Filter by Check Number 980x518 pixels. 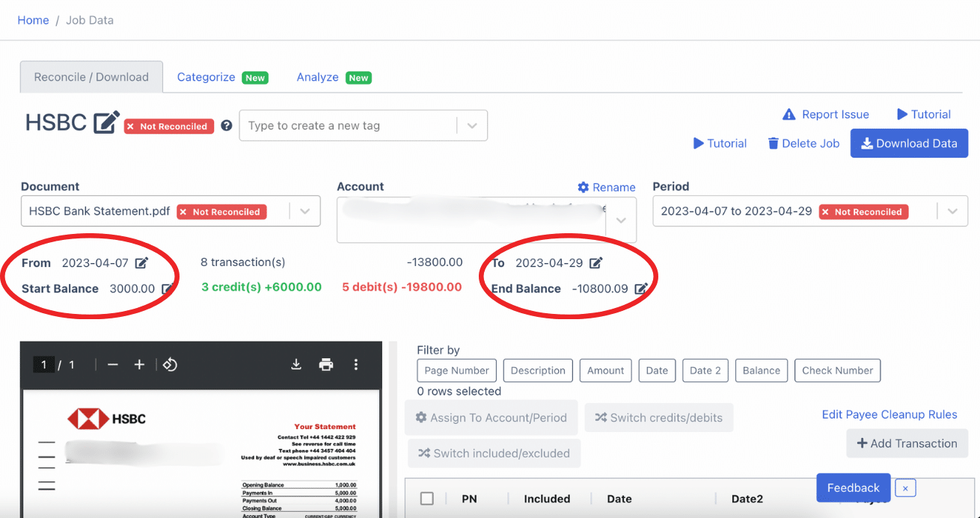click(x=837, y=371)
